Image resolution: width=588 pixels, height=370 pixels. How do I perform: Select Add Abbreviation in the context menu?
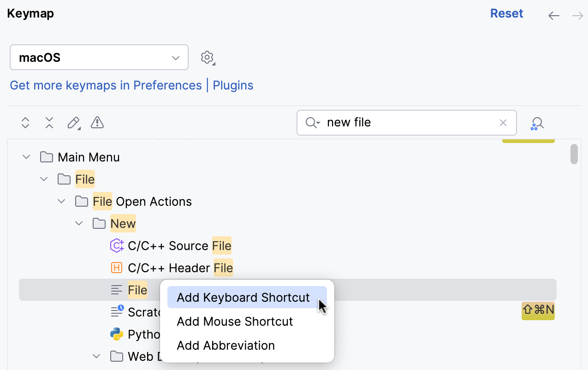point(226,345)
